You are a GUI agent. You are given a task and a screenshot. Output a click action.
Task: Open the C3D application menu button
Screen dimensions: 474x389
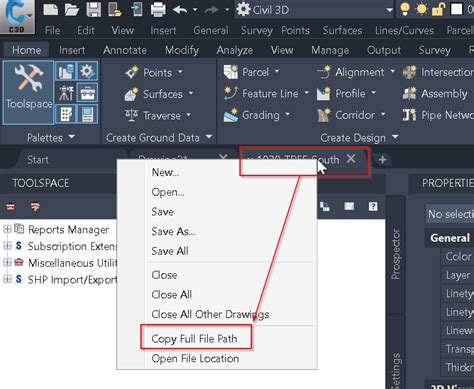(x=17, y=16)
